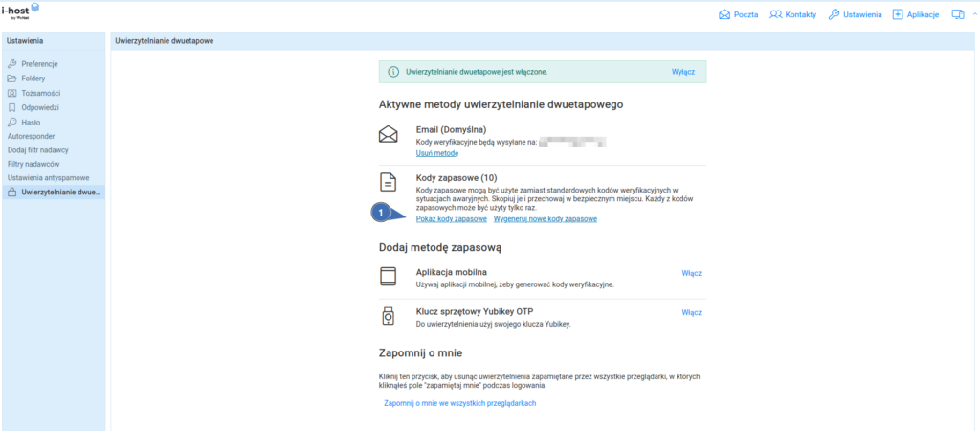Click Pokaż kody zapasowe link
980x431 pixels.
pyautogui.click(x=451, y=219)
